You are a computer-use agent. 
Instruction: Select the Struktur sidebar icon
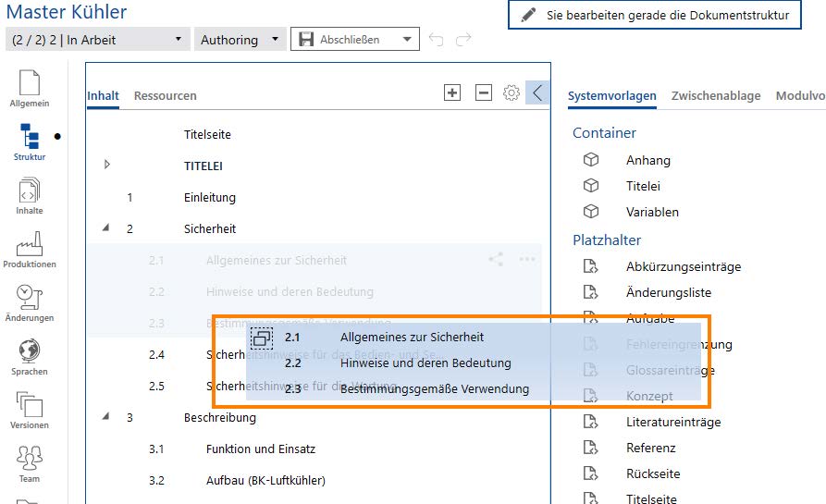[x=30, y=136]
